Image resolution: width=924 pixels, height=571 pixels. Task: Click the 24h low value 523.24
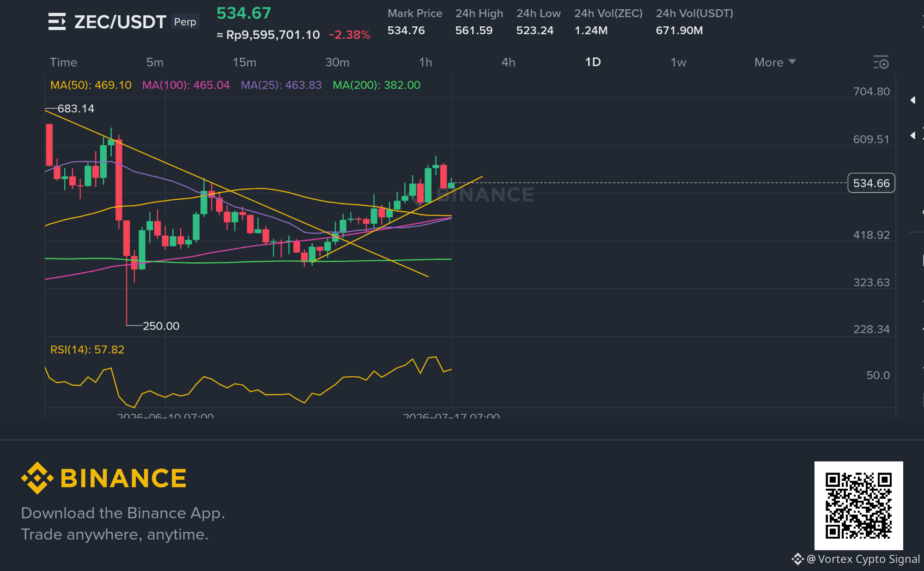click(535, 31)
